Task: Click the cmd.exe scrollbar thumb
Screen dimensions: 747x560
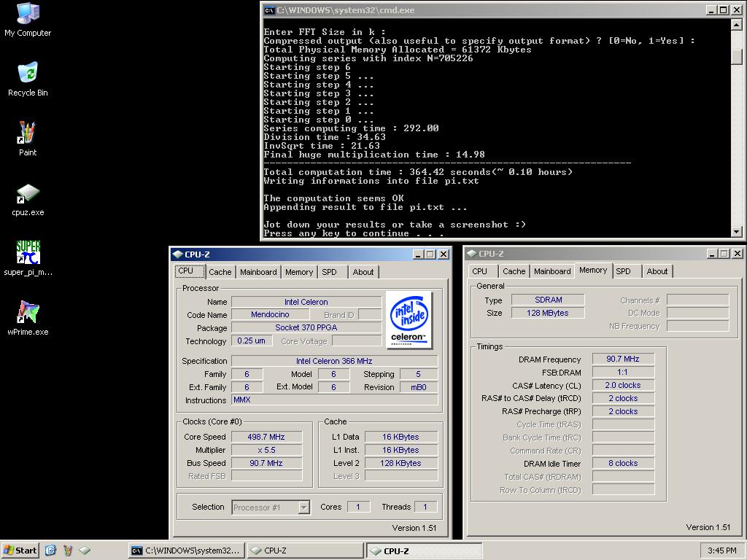Action: point(737,56)
